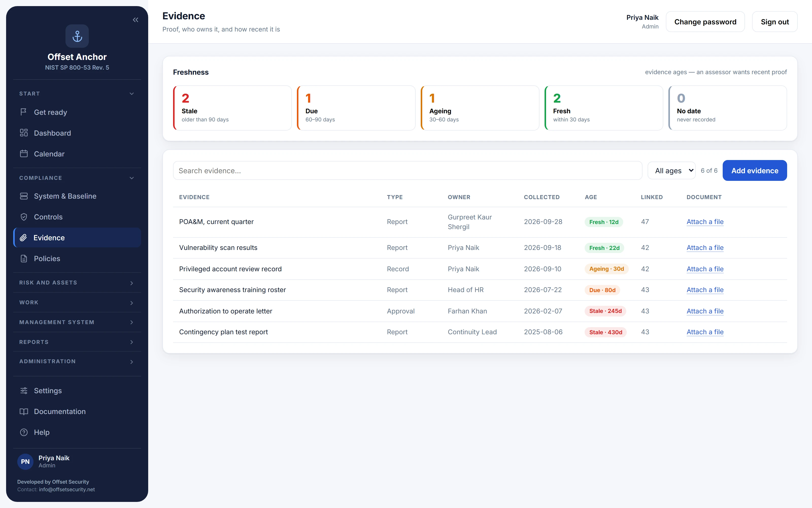Expand the RISK AND ASSETS section
Screen dimensions: 812x508
point(77,282)
